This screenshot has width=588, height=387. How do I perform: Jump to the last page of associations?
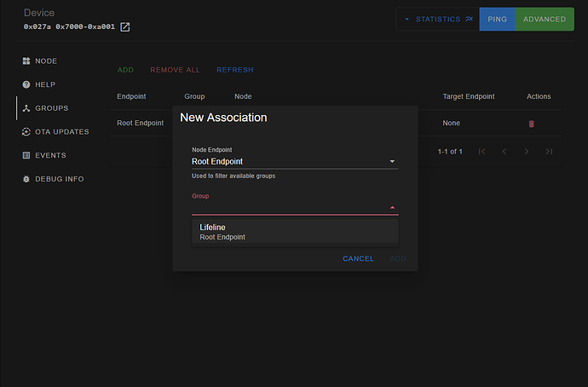point(549,152)
